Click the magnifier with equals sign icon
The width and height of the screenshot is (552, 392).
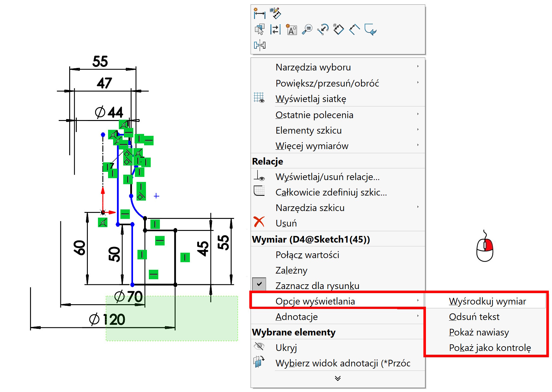coord(307,30)
